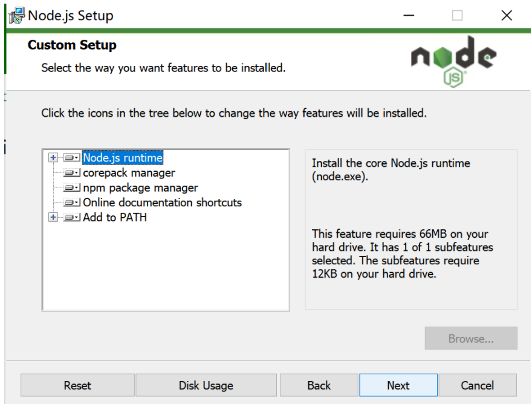Click the 'Custom Setup' heading text
The height and width of the screenshot is (404, 532).
click(72, 45)
